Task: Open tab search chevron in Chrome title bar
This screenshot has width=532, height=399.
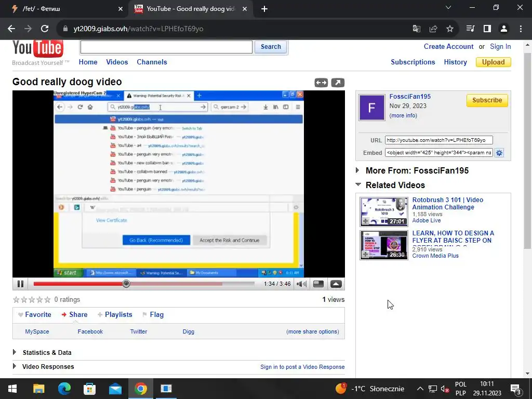Action: [x=448, y=7]
